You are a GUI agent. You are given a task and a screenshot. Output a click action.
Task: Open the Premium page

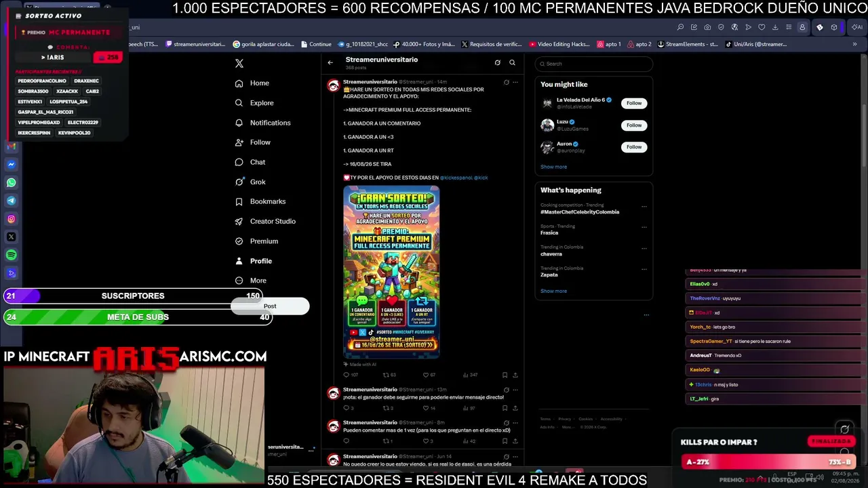tap(256, 241)
